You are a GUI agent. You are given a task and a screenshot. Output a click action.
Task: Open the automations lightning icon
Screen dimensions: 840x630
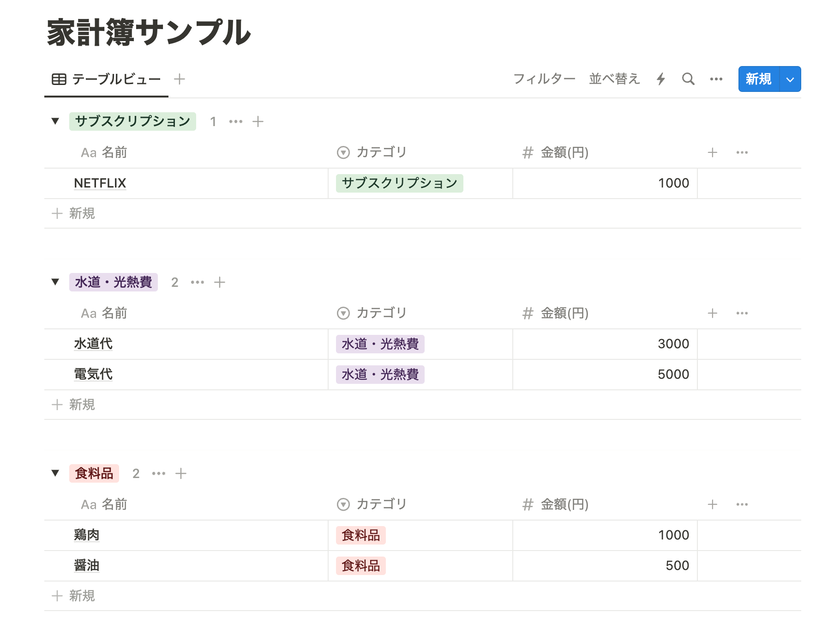(x=661, y=79)
